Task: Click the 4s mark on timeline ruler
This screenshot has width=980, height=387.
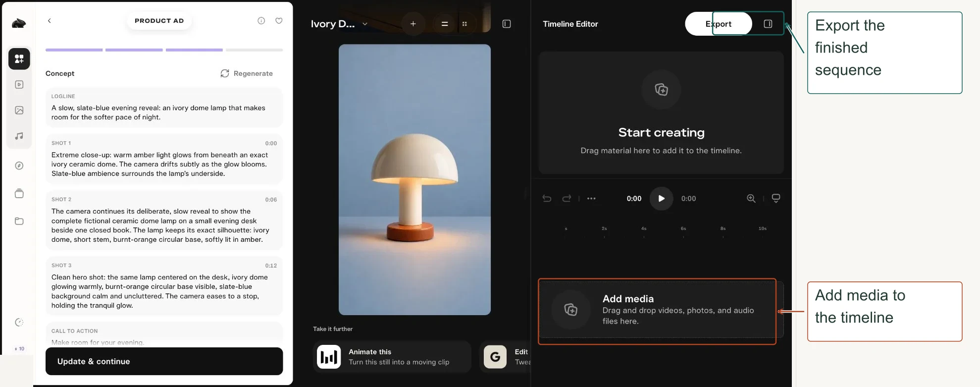Action: point(644,229)
